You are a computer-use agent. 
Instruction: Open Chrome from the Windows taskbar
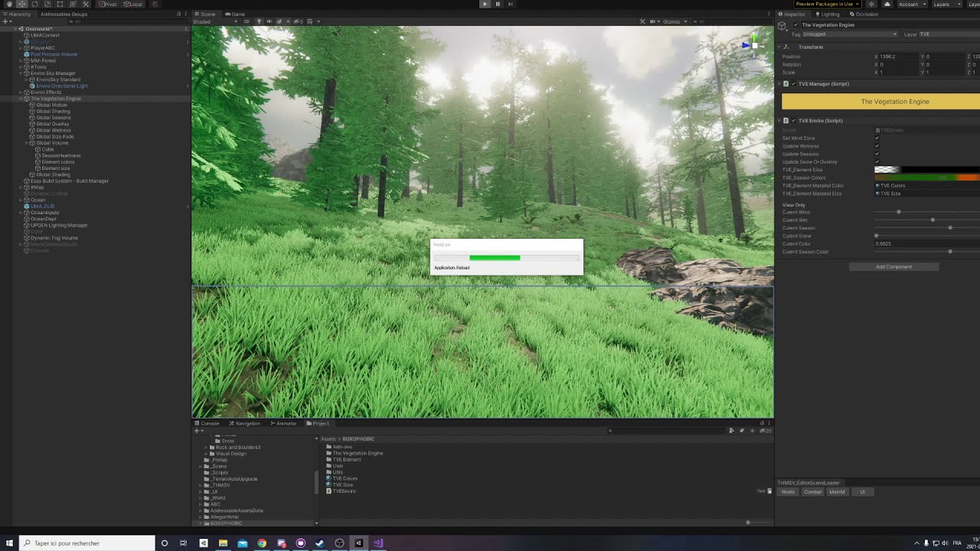(262, 543)
